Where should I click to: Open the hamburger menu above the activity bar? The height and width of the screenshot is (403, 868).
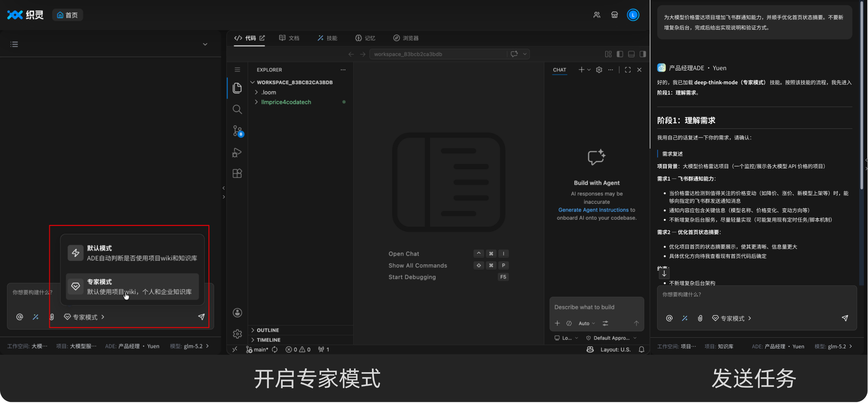pyautogui.click(x=237, y=69)
